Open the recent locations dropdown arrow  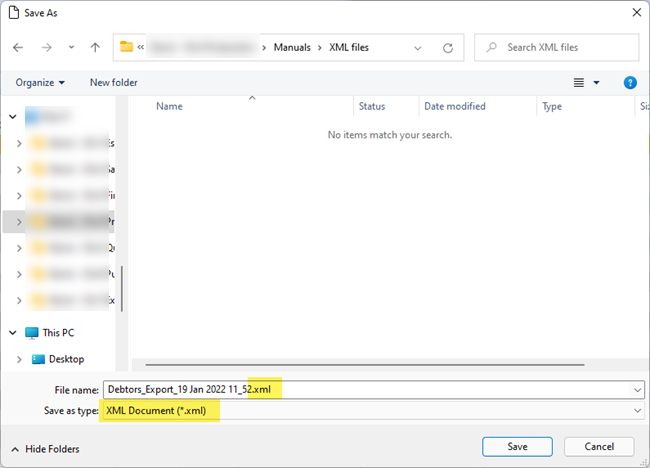click(71, 47)
